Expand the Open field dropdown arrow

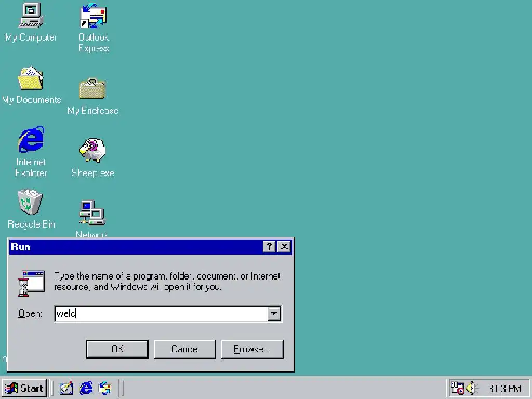click(274, 313)
